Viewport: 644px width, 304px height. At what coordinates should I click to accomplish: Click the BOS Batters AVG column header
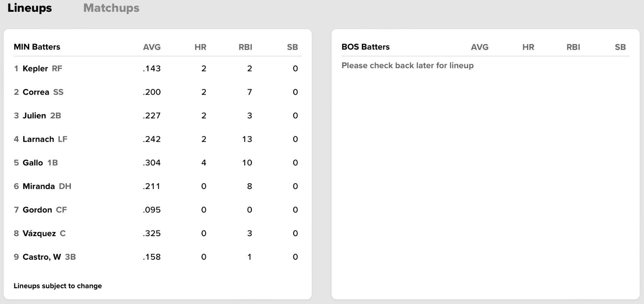coord(479,47)
